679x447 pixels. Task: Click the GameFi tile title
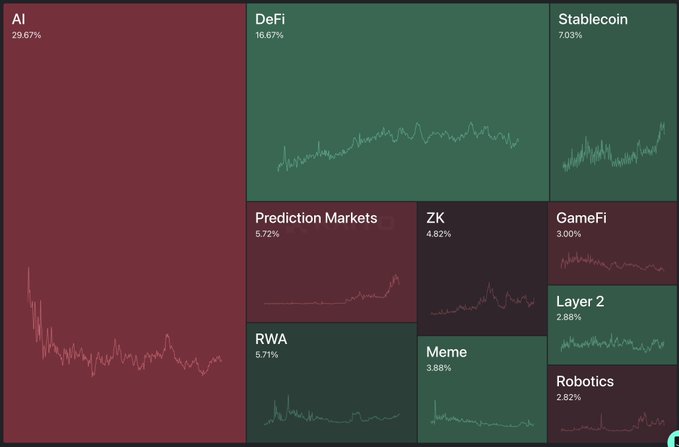coord(581,218)
